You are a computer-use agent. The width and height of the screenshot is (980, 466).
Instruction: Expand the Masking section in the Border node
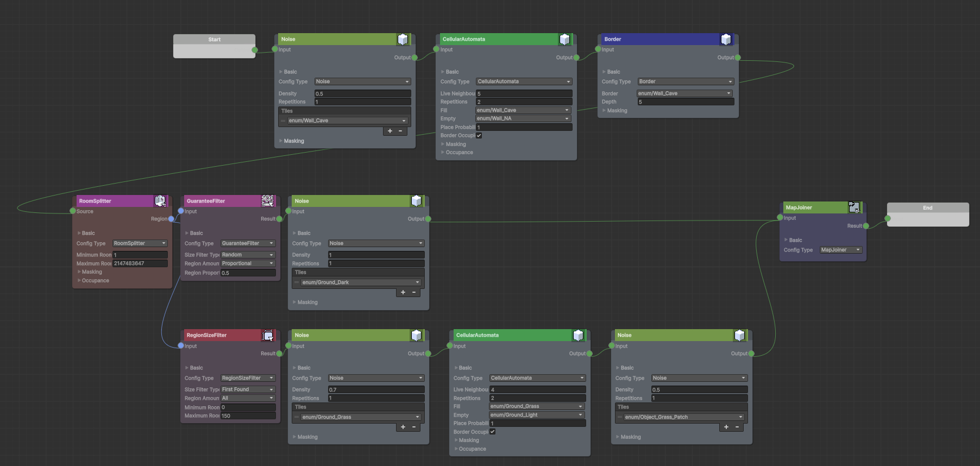click(617, 111)
